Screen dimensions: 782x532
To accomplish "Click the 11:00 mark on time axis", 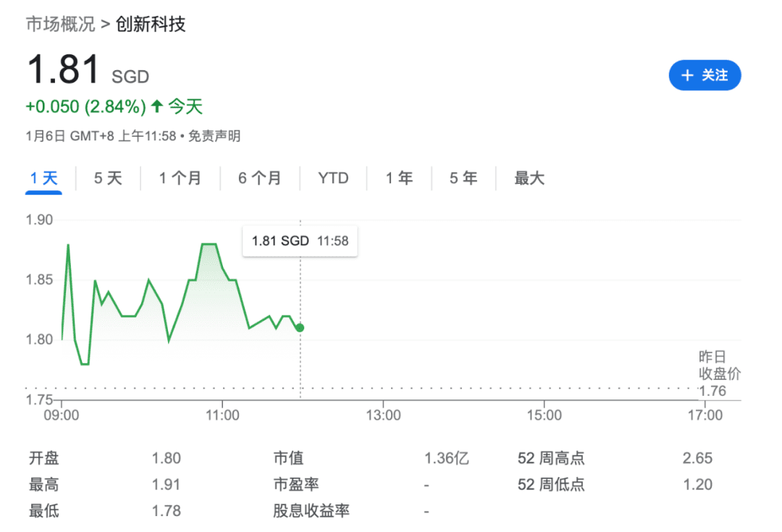I will tap(222, 415).
